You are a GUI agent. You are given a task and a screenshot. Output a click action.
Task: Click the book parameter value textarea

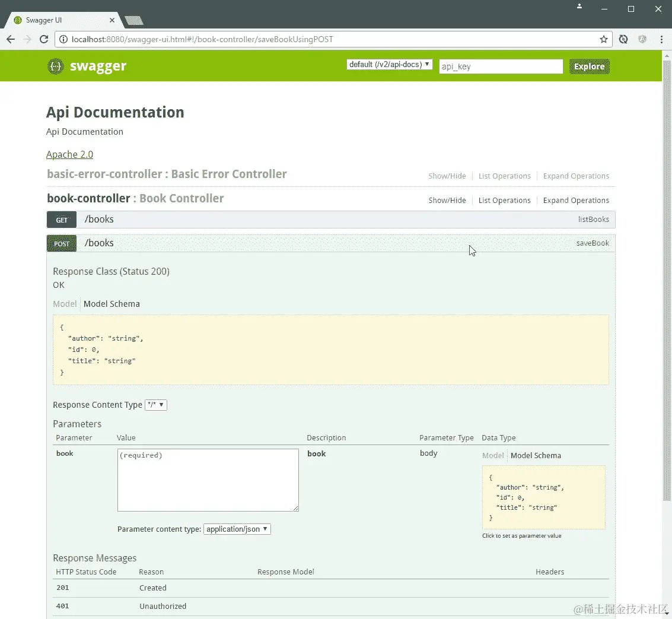(x=208, y=480)
